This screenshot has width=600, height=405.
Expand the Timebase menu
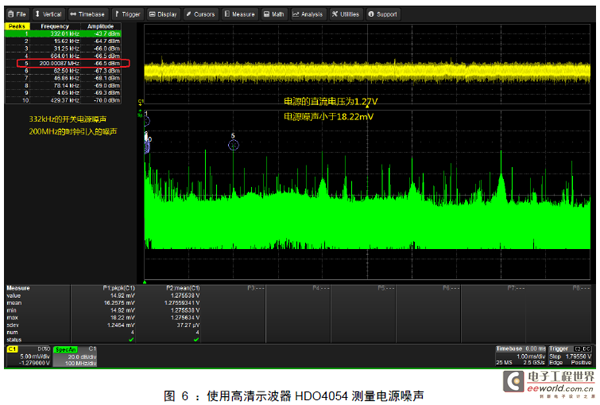tap(89, 15)
